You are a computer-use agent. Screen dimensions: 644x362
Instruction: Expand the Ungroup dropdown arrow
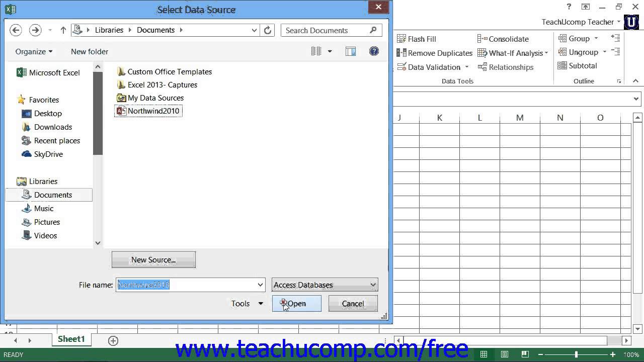coord(604,52)
